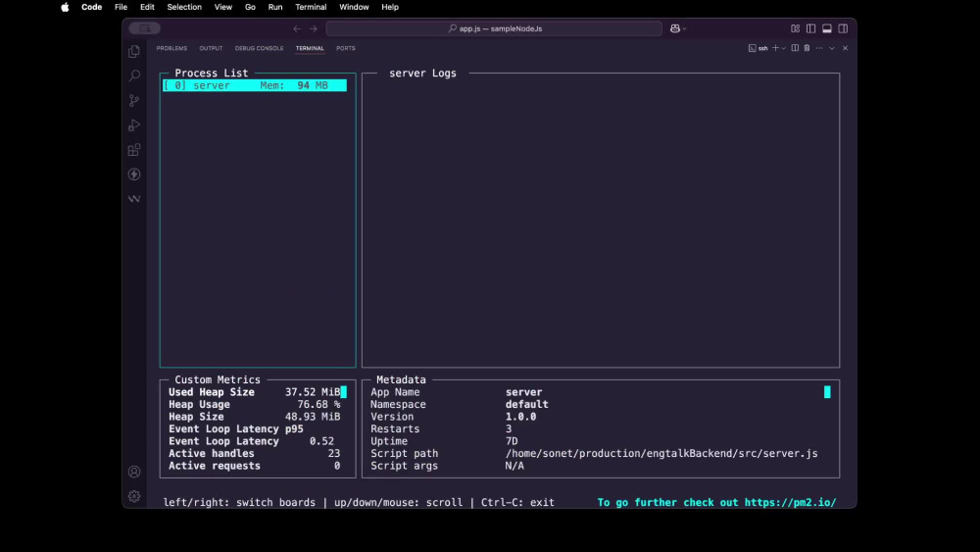Open the Accounts menu icon

(x=133, y=472)
